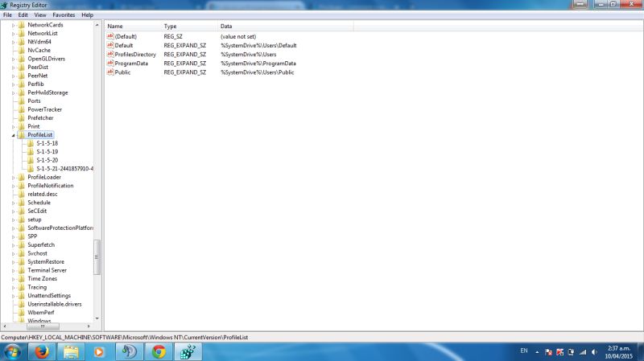Image resolution: width=644 pixels, height=361 pixels.
Task: Show hidden tray icons arrow
Action: 537,352
